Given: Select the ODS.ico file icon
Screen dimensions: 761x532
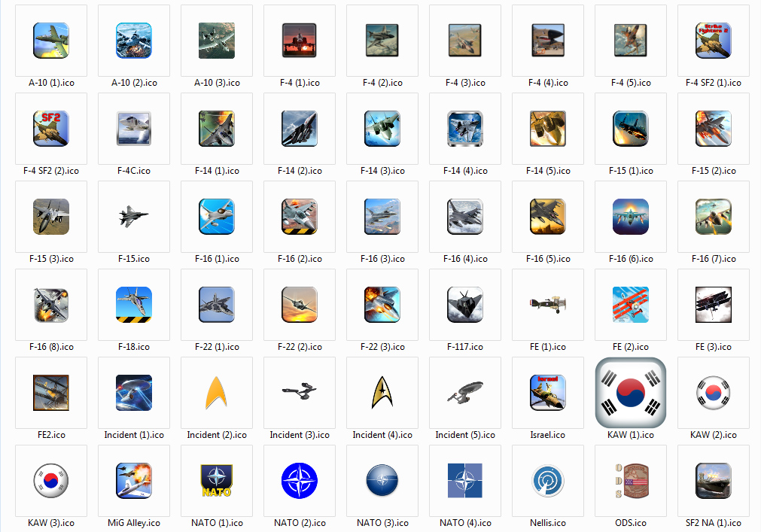Looking at the screenshot, I should coord(631,481).
